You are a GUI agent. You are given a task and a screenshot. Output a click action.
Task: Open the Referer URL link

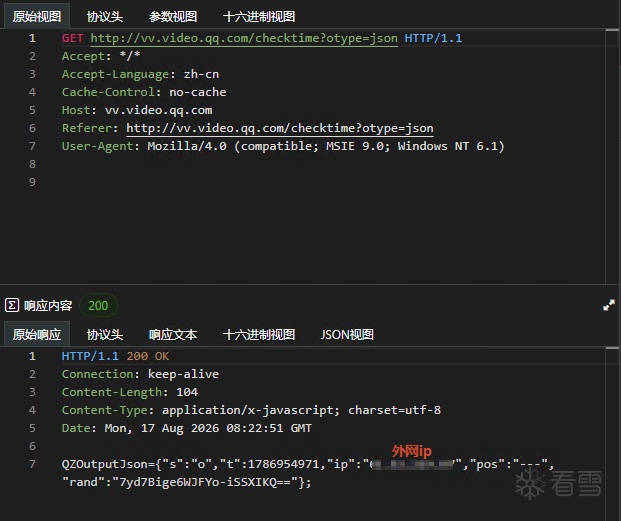click(x=280, y=128)
